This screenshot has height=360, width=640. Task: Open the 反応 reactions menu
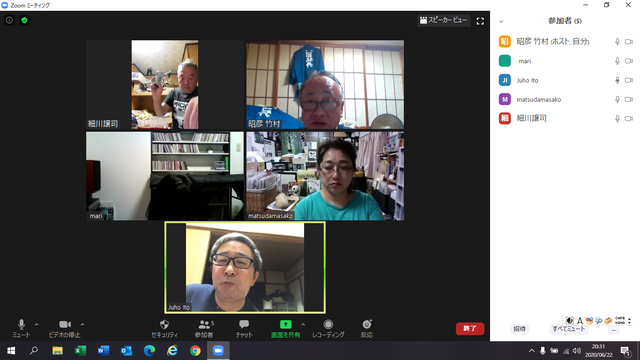pos(367,329)
